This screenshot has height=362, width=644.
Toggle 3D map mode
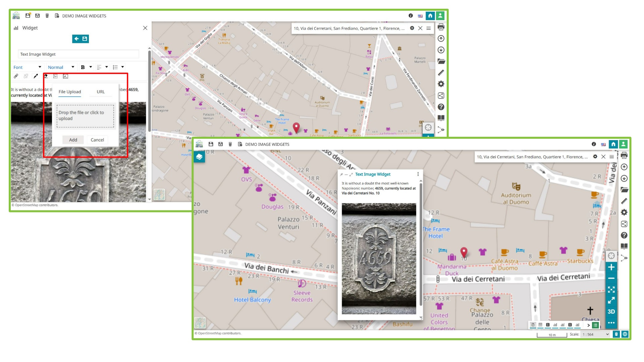pyautogui.click(x=611, y=312)
